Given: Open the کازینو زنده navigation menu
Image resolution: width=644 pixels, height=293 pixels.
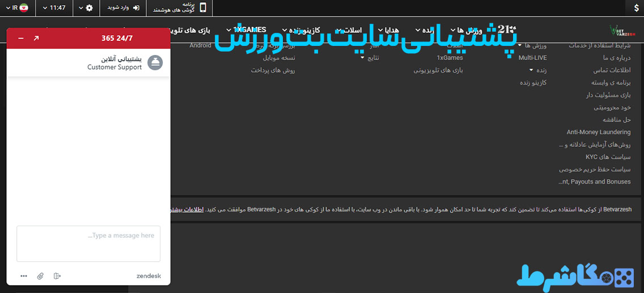Looking at the screenshot, I should pos(302,30).
